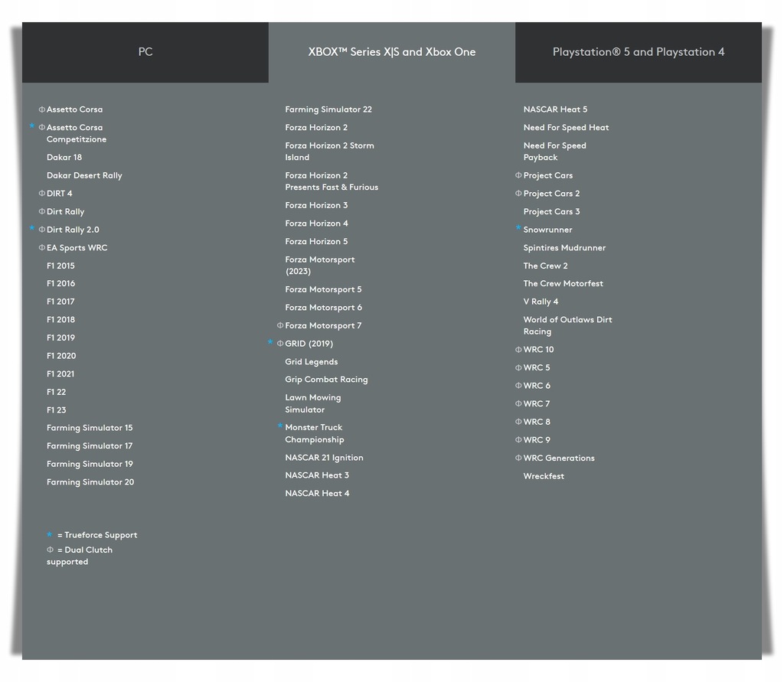The height and width of the screenshot is (682, 784).
Task: Click dual clutch symbol next to Assetto Corsa
Action: tap(42, 109)
